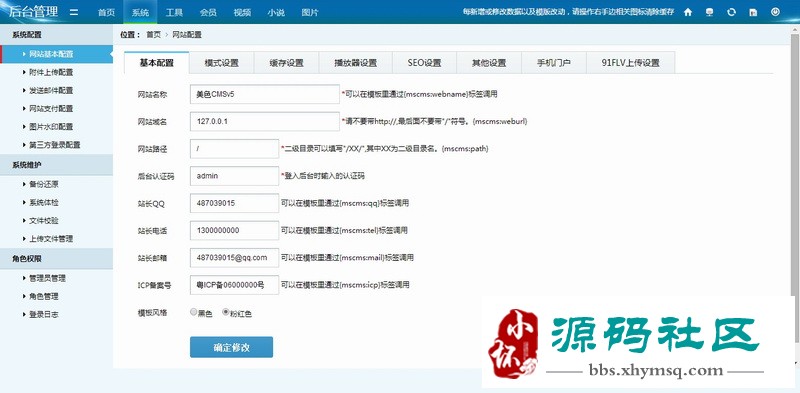Open the 工具 top menu
This screenshot has height=393, width=800.
click(174, 12)
